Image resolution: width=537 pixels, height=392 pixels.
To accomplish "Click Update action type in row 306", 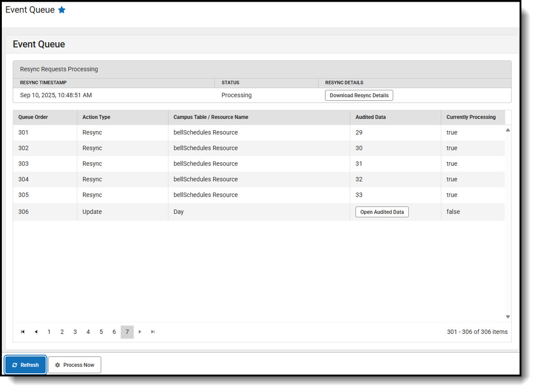I will [x=92, y=212].
